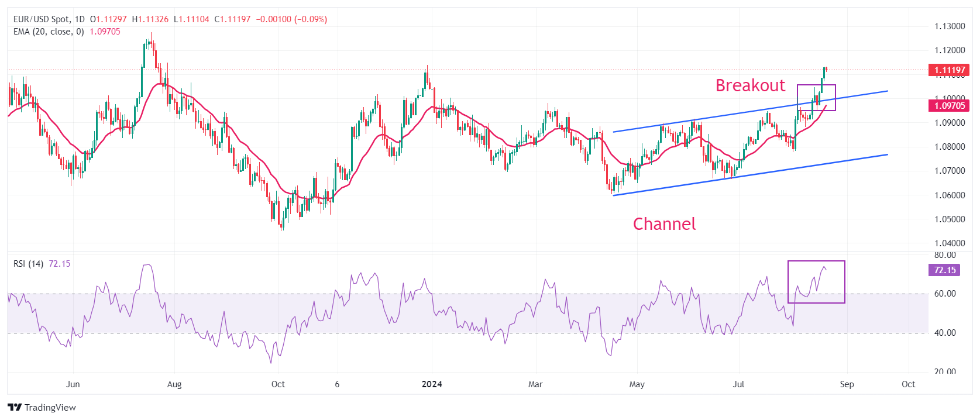Image resolution: width=980 pixels, height=420 pixels.
Task: Click the 1.11197 current price tag
Action: click(x=949, y=70)
